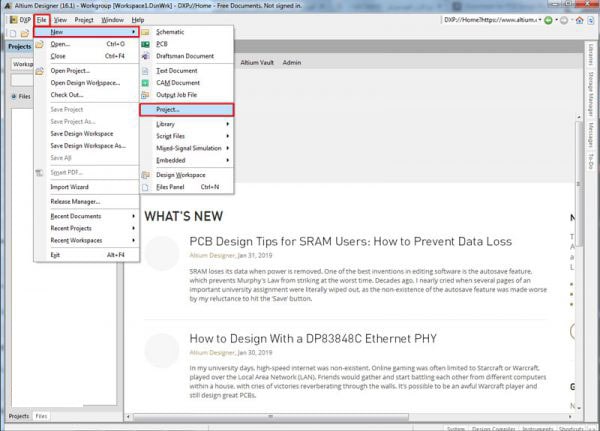Click the Draftsman Document icon
The width and height of the screenshot is (600, 431).
[145, 56]
